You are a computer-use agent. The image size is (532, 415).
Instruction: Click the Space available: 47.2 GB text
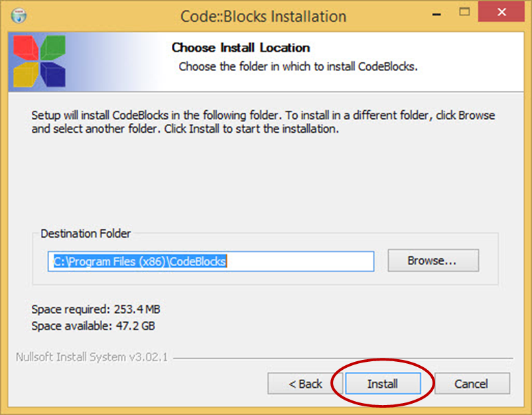93,326
